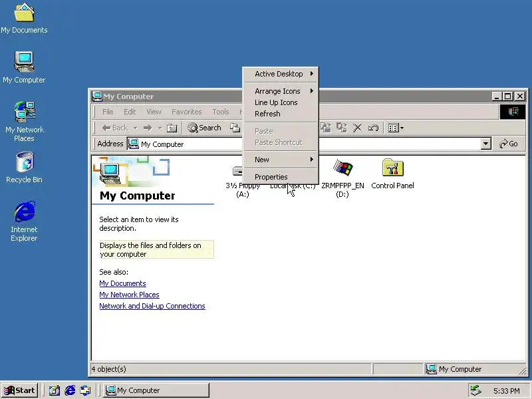Click the system tray network icon
Screen dimensions: 532x399
pos(475,390)
